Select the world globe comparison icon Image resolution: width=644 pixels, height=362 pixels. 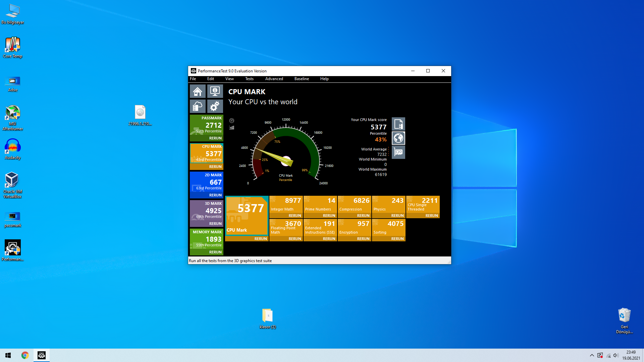coord(398,138)
